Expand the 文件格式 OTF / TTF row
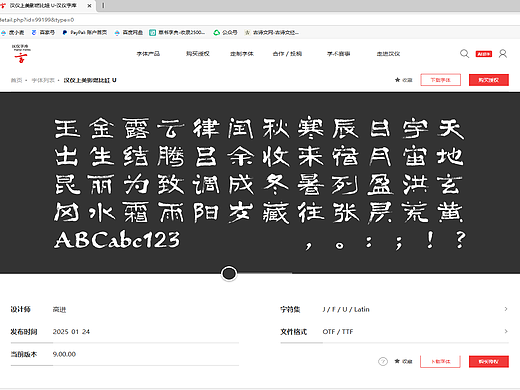Image resolution: width=520 pixels, height=390 pixels. point(394,332)
